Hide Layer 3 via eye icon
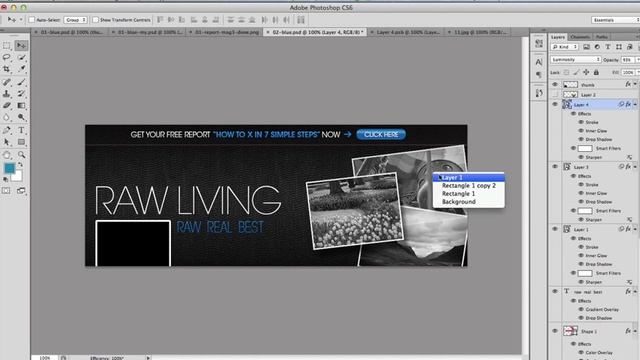The height and width of the screenshot is (360, 640). (x=555, y=167)
